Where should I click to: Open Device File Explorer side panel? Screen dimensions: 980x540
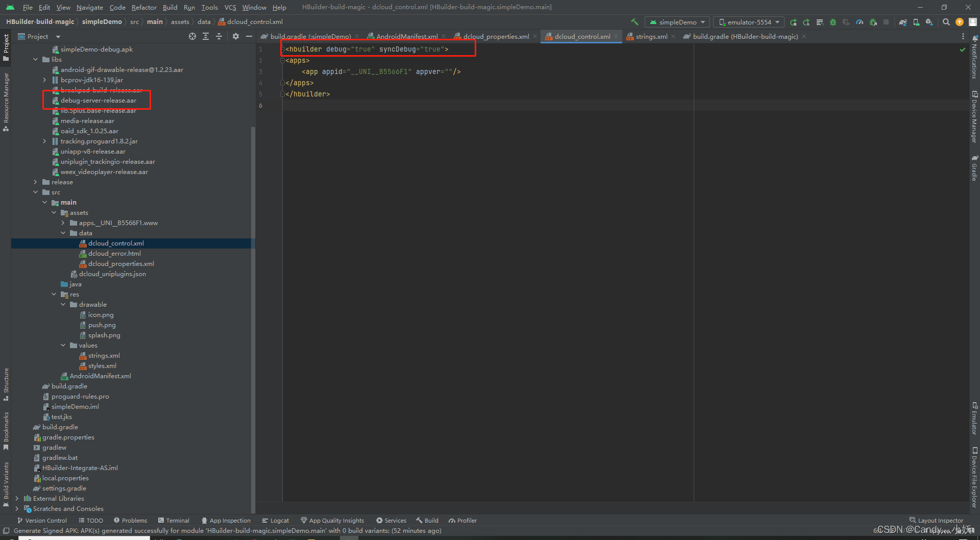(x=974, y=477)
